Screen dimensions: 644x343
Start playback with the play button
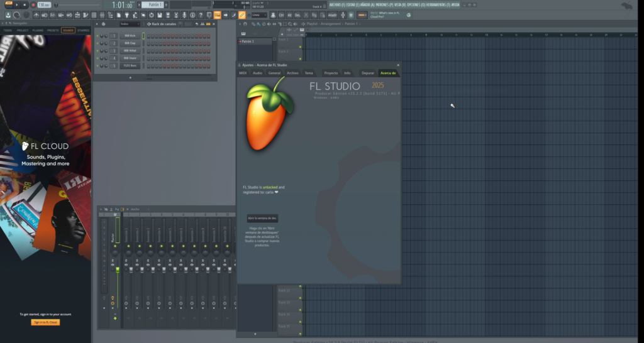[x=17, y=5]
